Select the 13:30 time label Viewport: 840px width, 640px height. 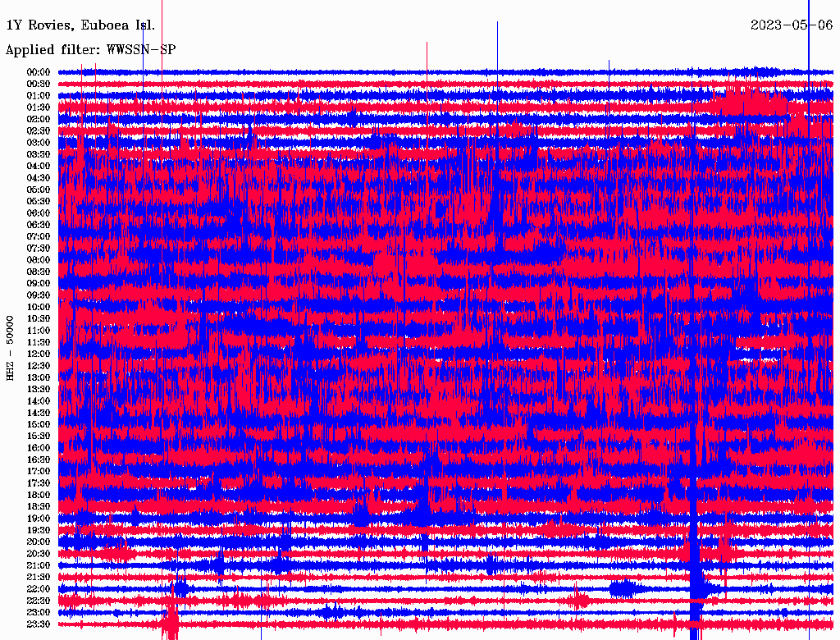[x=39, y=389]
